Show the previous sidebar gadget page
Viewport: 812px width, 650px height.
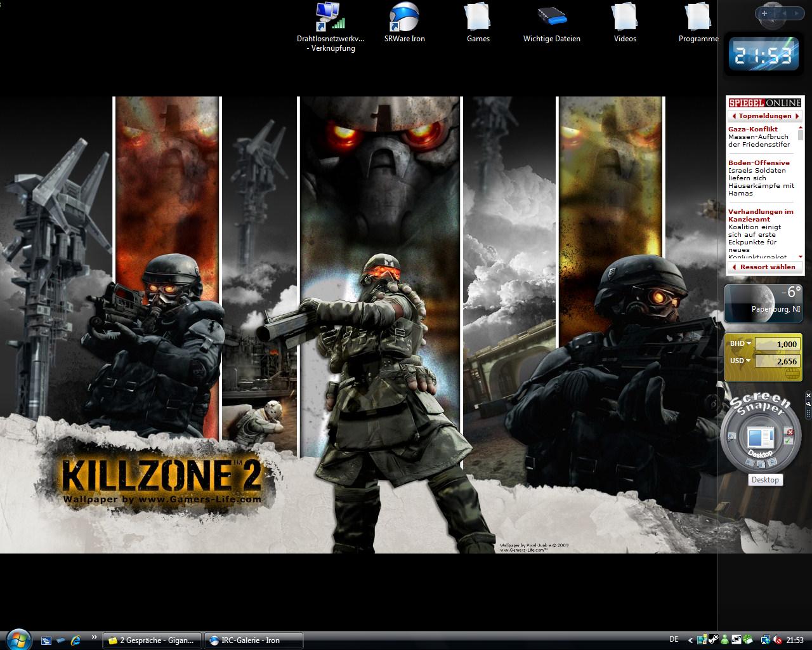tap(784, 13)
